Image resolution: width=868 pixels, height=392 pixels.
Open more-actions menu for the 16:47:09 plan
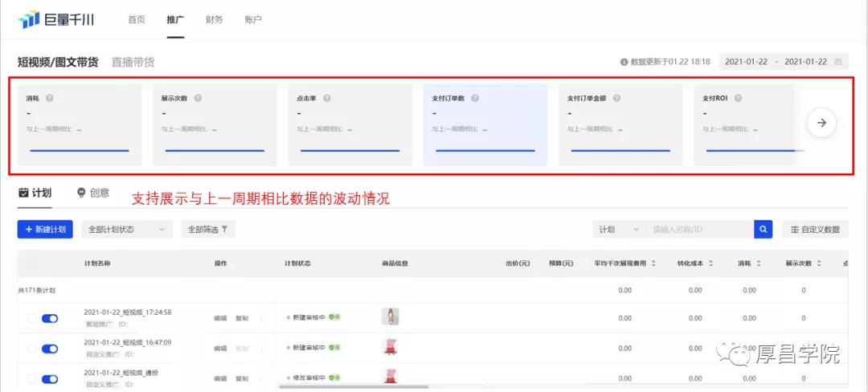coord(261,349)
